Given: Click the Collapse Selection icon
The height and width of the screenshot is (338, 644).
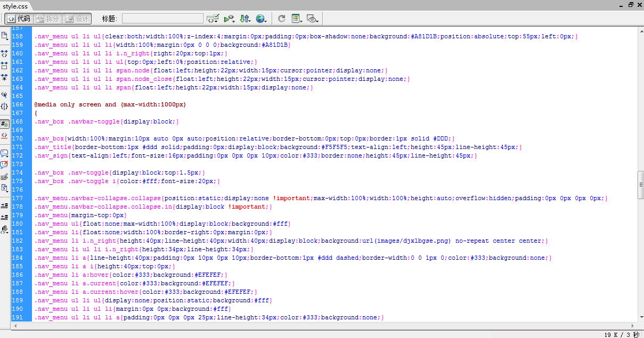Looking at the screenshot, I should pyautogui.click(x=4, y=65).
